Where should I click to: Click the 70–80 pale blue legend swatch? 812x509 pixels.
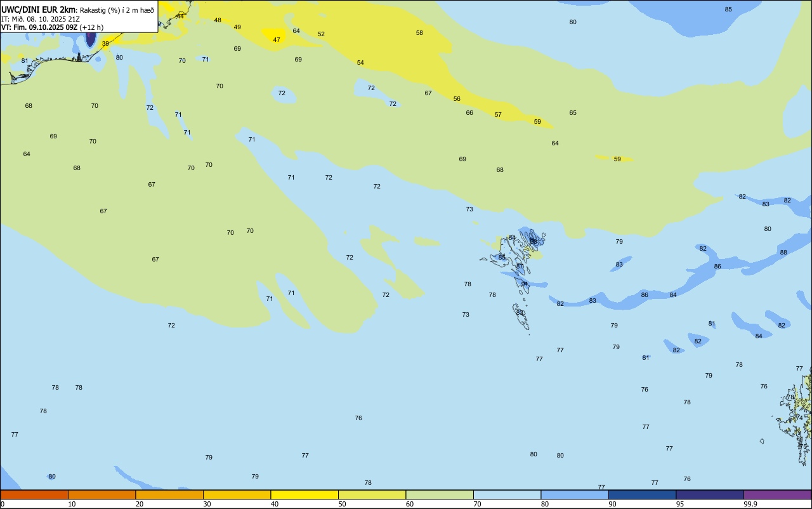pos(507,494)
